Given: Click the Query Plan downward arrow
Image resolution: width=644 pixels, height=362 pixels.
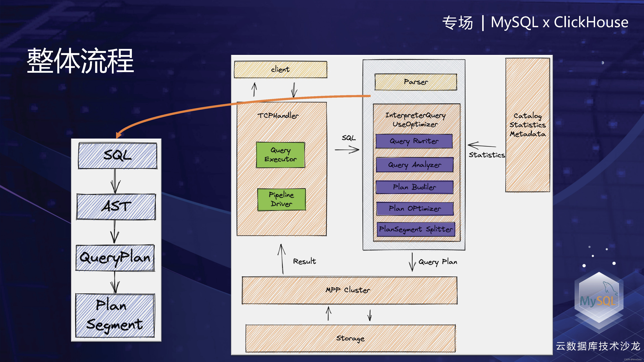Looking at the screenshot, I should (412, 262).
